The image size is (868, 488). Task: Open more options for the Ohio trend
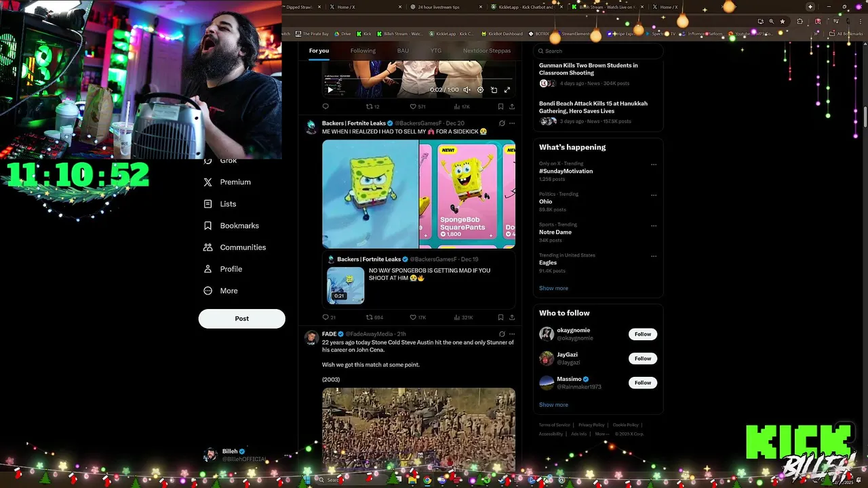(654, 195)
